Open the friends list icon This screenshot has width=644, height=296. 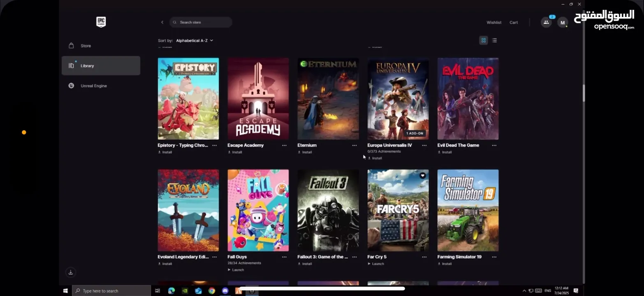pyautogui.click(x=546, y=22)
